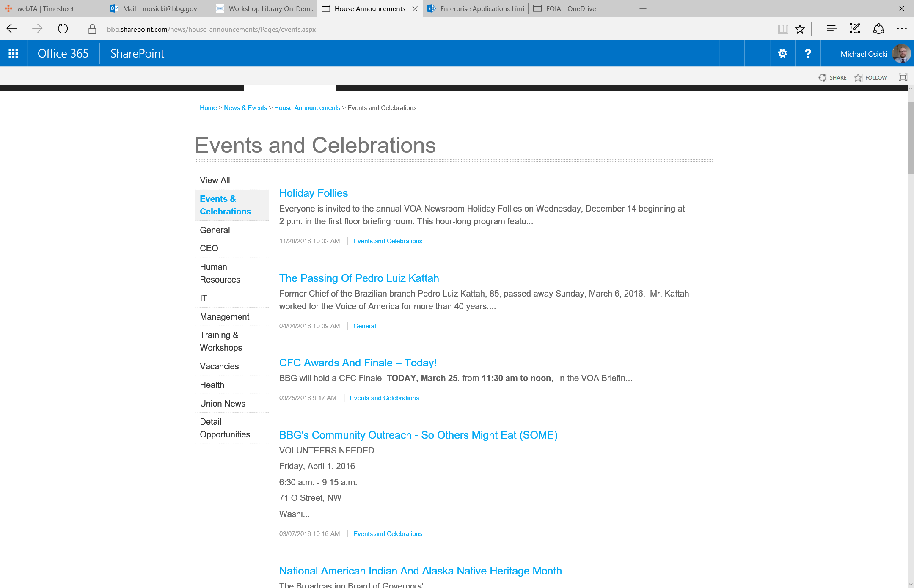Click the 11/28/2016 10:32 AM timestamp
This screenshot has height=588, width=914.
tap(309, 241)
